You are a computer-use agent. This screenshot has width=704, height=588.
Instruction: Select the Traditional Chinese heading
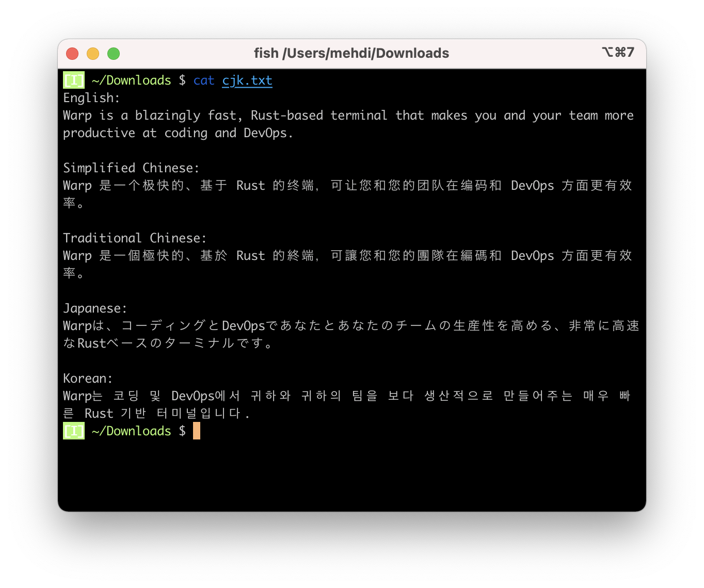pyautogui.click(x=135, y=238)
